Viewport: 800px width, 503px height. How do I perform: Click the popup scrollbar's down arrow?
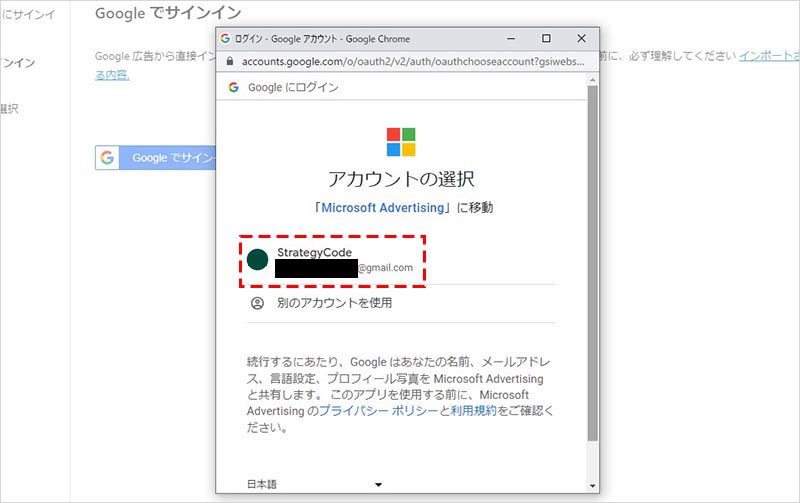592,485
